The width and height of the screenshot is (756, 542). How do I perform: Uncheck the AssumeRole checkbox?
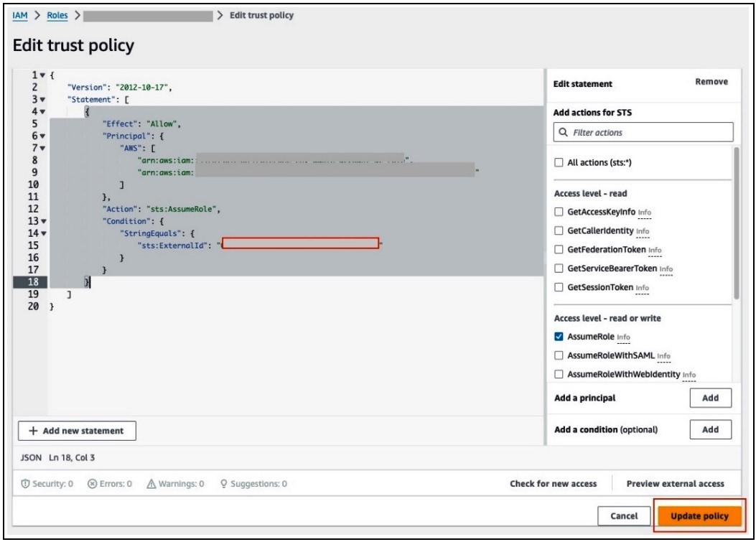click(x=559, y=336)
